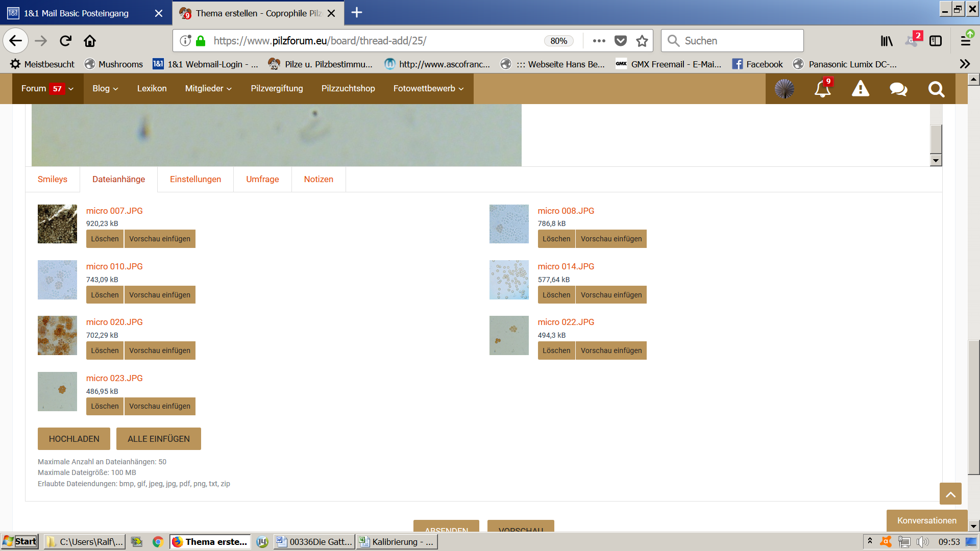The height and width of the screenshot is (551, 980).
Task: Open the Umfrage tab
Action: click(262, 180)
